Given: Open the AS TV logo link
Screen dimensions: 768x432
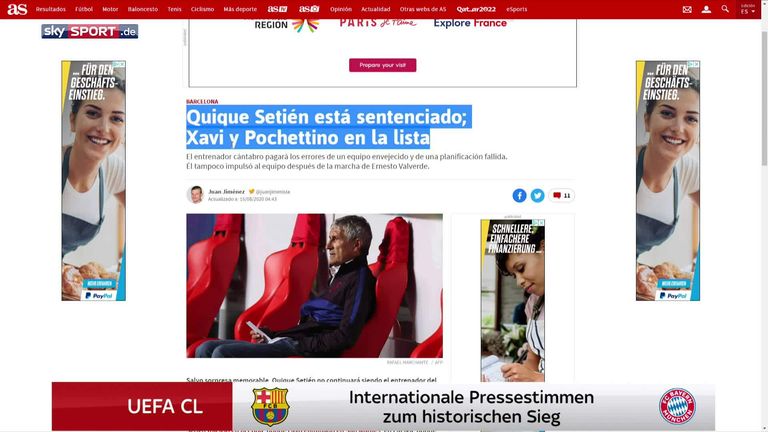Looking at the screenshot, I should click(x=277, y=9).
